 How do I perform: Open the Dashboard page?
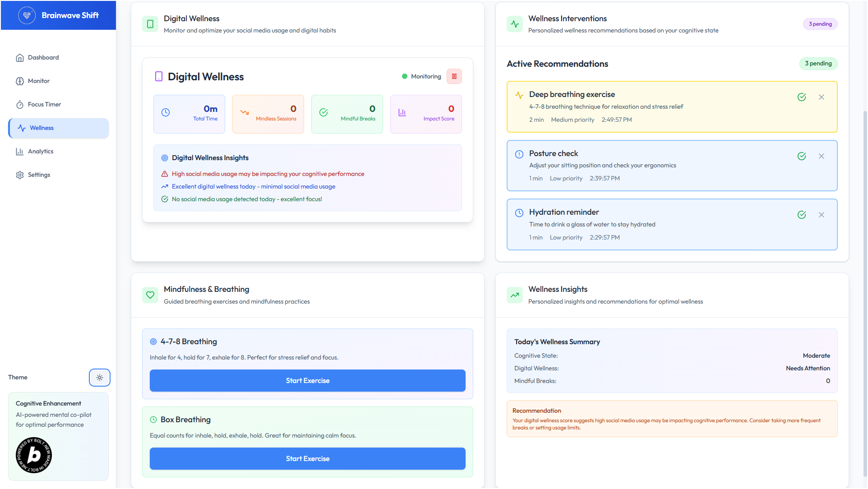point(43,57)
